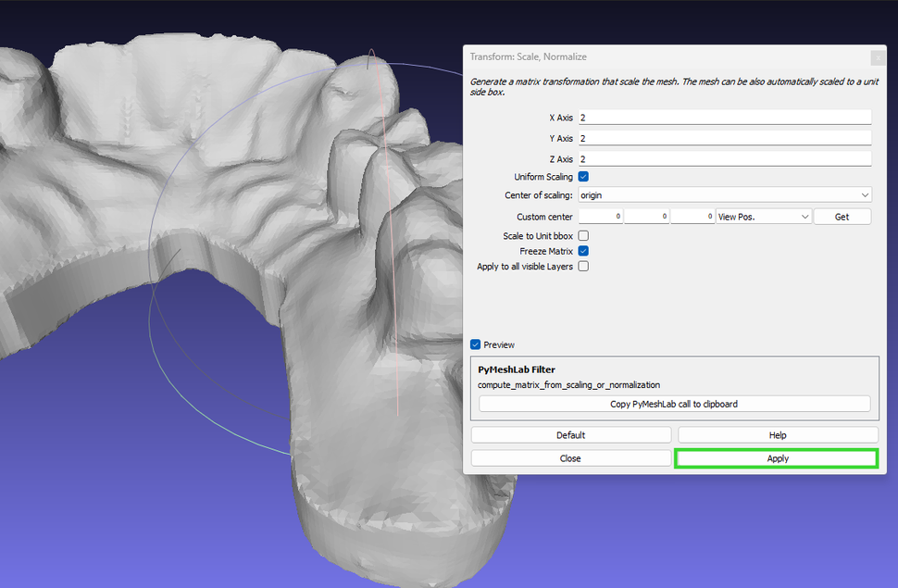Enable Apply to all visible Layers

[582, 266]
